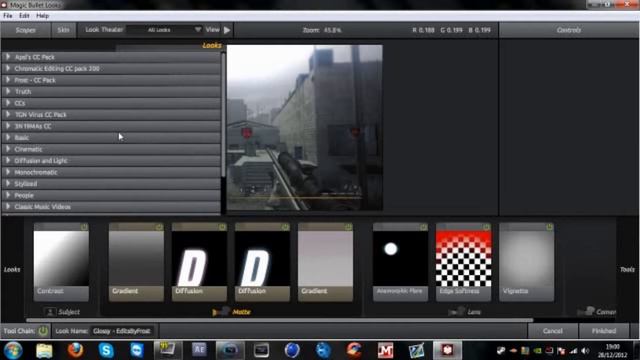Select the first Diffusion tool card
Image resolution: width=640 pixels, height=360 pixels.
tap(199, 262)
